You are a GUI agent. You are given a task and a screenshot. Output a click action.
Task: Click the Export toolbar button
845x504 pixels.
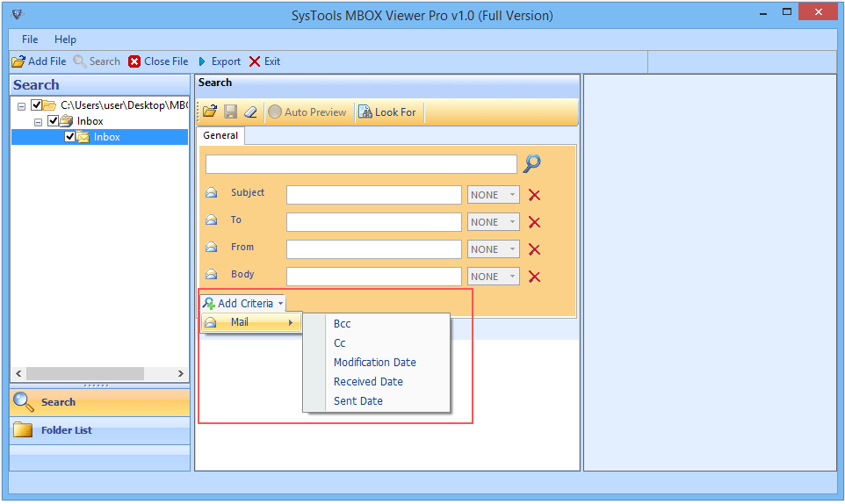coord(220,61)
